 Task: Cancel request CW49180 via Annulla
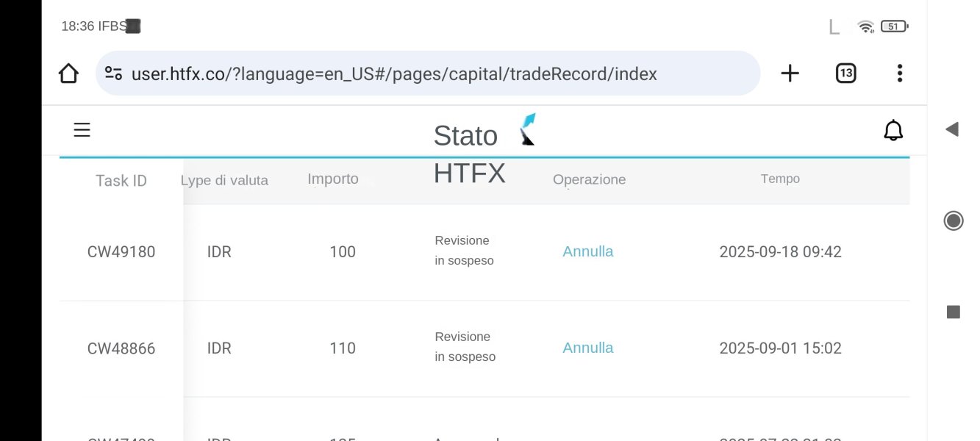click(x=588, y=251)
